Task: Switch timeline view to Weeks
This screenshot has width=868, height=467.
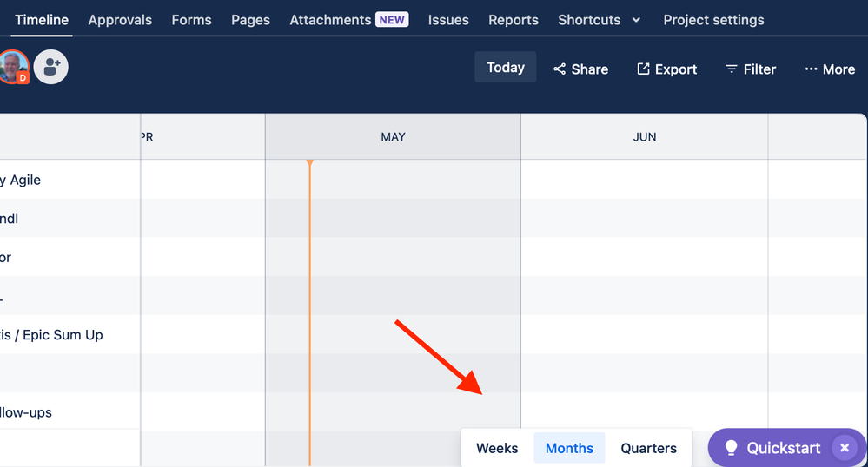Action: (497, 448)
